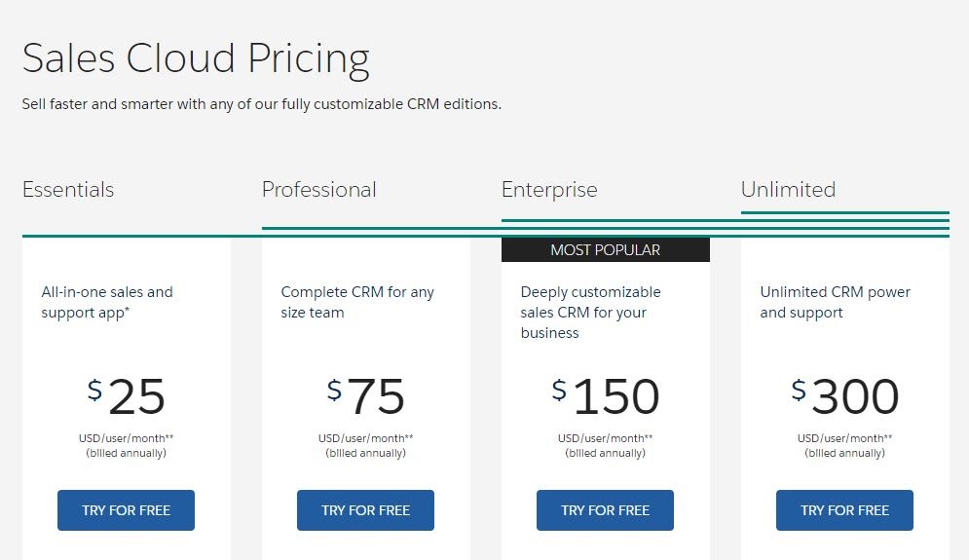Click Try For Free under Essentials
This screenshot has height=560, width=969.
[x=126, y=510]
